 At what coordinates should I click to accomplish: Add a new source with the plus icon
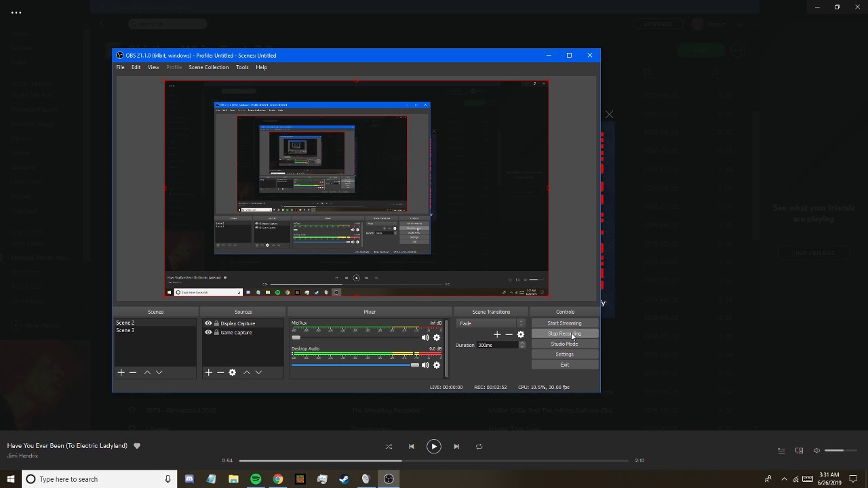click(209, 372)
